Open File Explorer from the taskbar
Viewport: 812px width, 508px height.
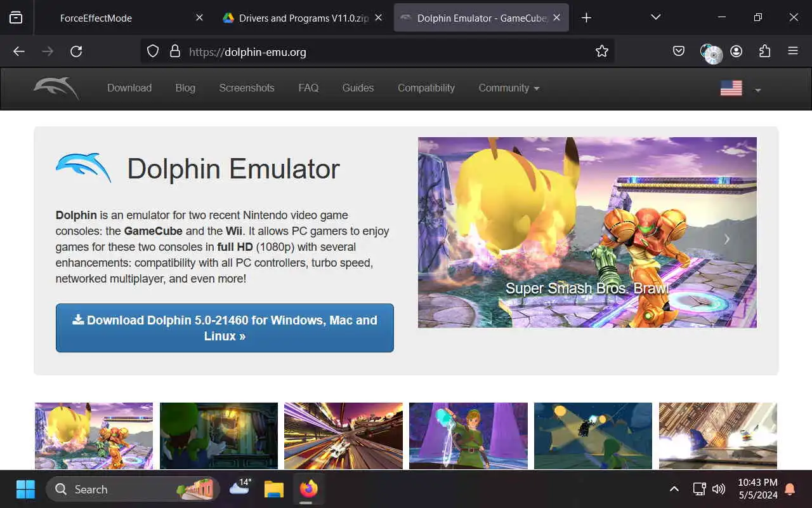pos(274,489)
